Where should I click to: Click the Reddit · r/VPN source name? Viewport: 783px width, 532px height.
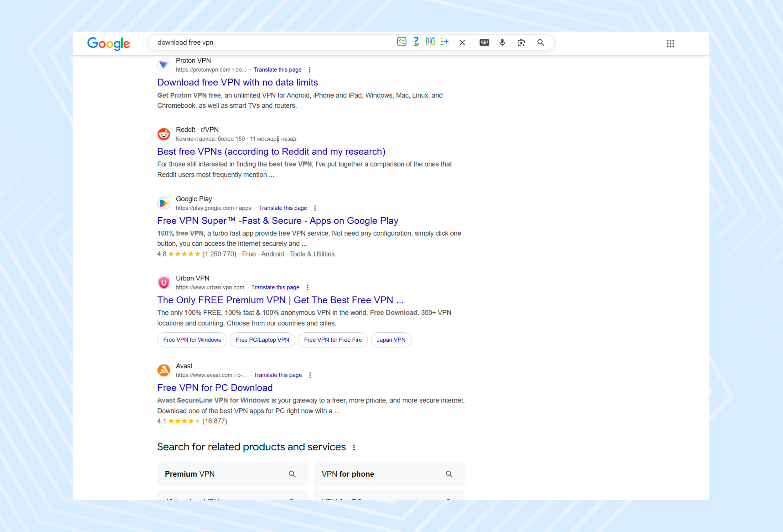coord(197,130)
